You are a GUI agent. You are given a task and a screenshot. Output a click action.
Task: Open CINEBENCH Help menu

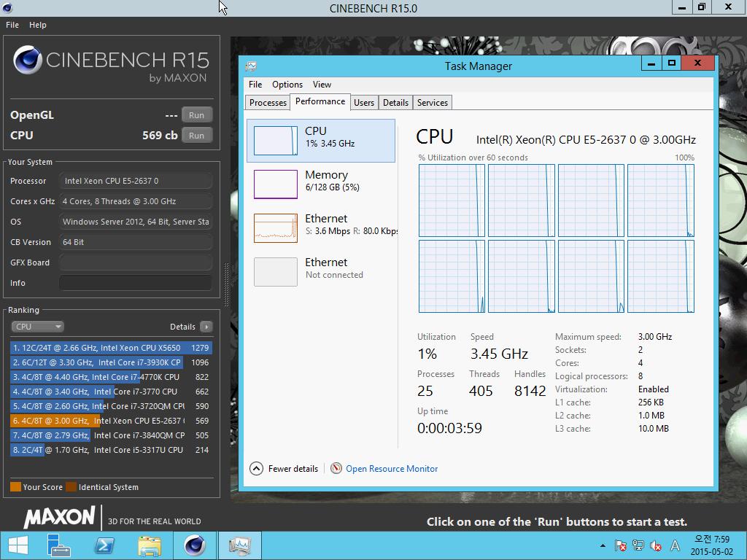pos(38,25)
